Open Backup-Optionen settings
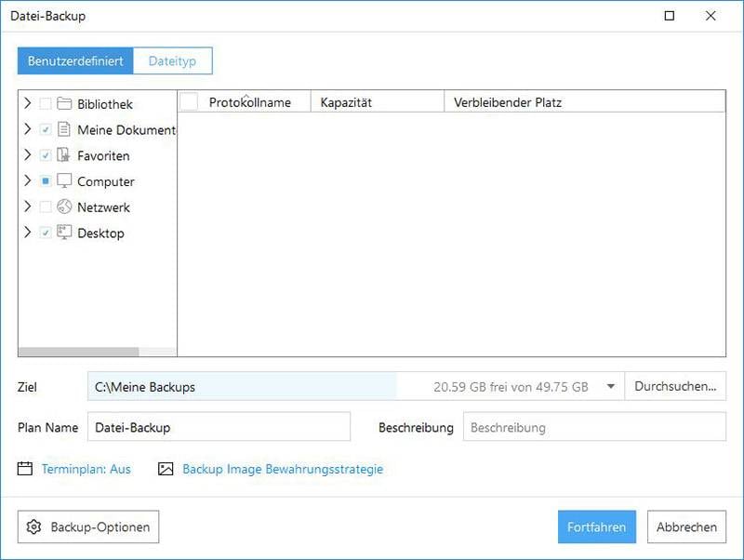 tap(88, 527)
